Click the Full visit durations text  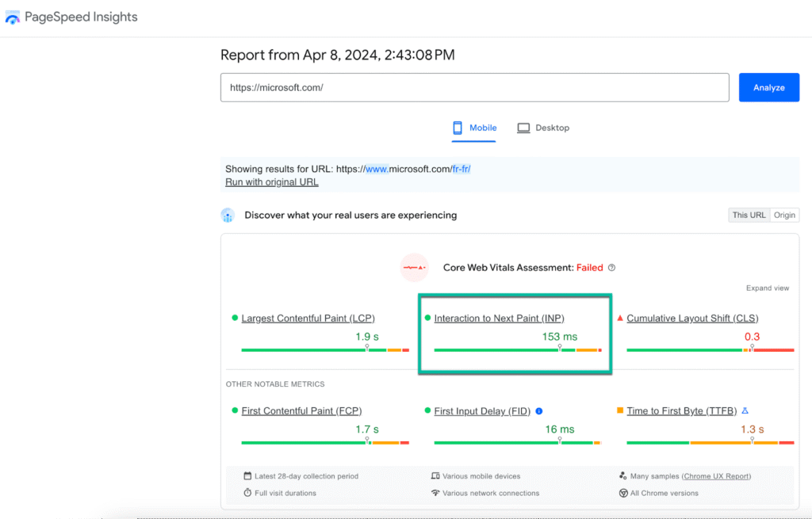point(285,493)
